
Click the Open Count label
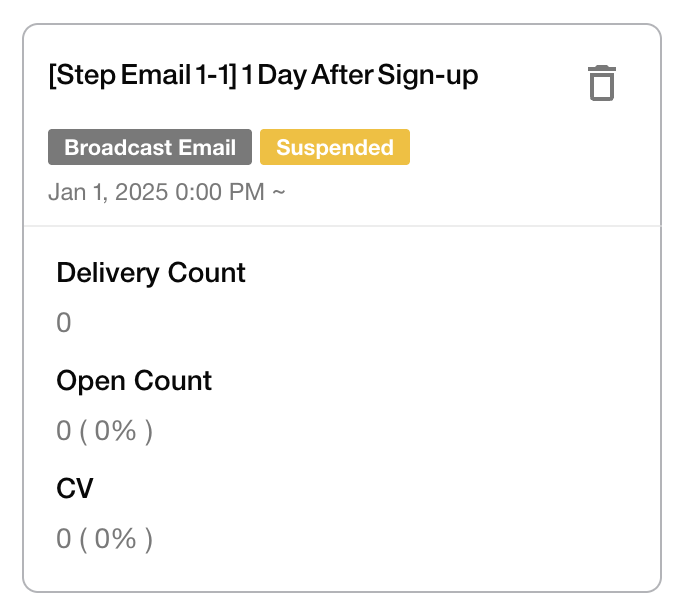tap(134, 380)
